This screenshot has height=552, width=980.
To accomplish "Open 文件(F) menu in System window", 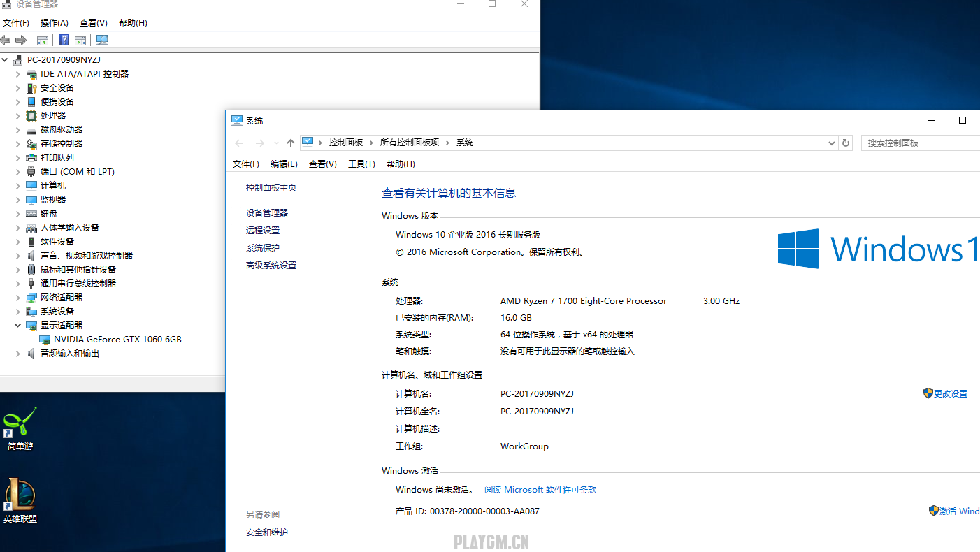I will click(246, 164).
